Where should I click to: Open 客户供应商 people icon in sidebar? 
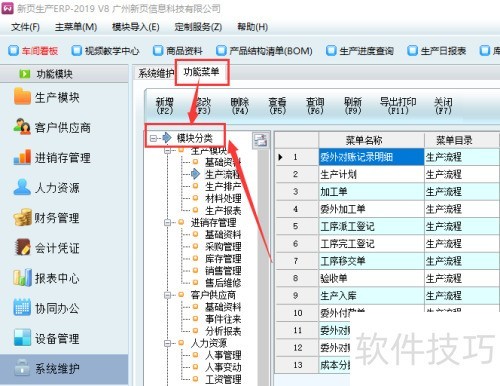(x=22, y=127)
